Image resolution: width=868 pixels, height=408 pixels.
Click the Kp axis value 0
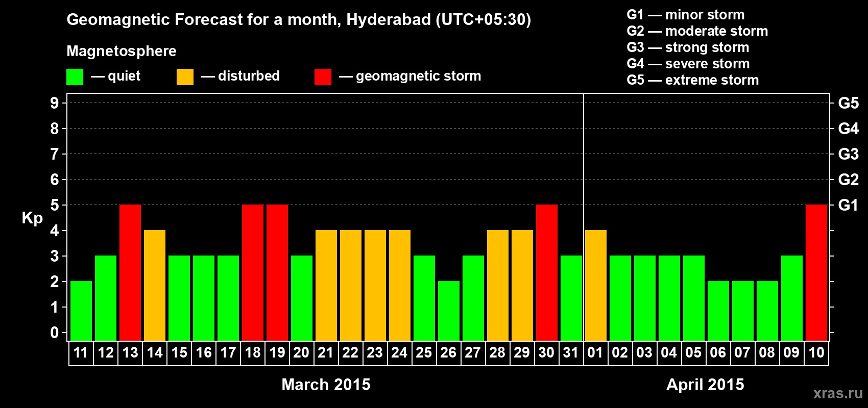(x=55, y=333)
